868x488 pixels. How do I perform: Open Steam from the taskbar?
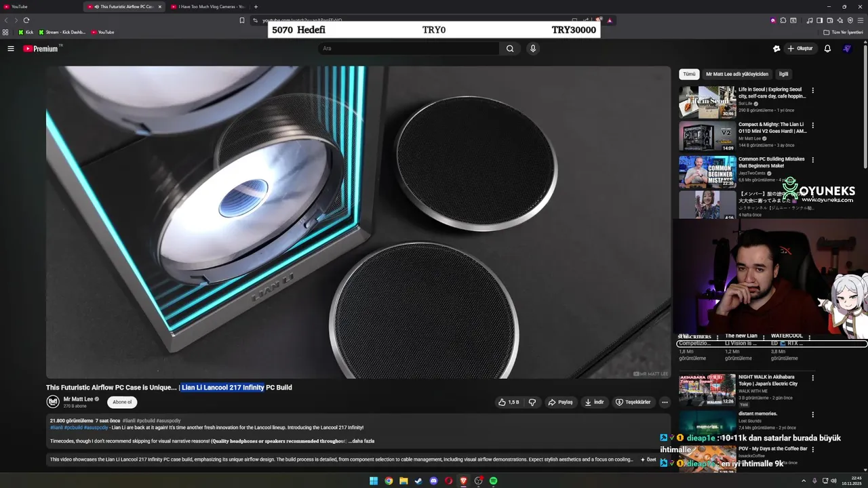[418, 481]
